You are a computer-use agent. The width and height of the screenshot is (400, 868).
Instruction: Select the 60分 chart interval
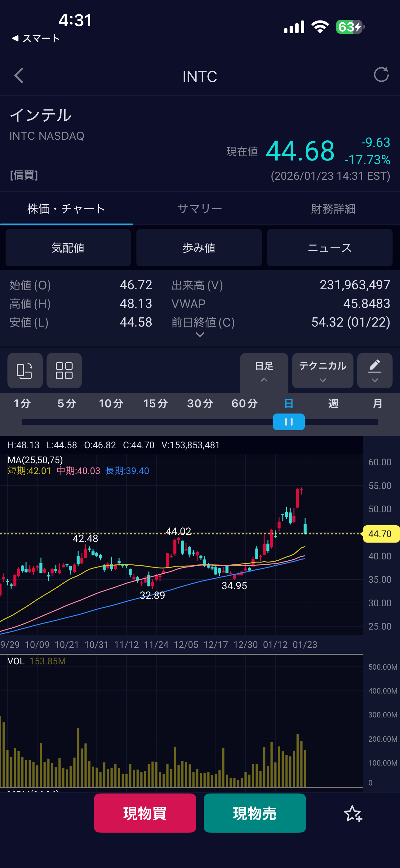[x=244, y=403]
